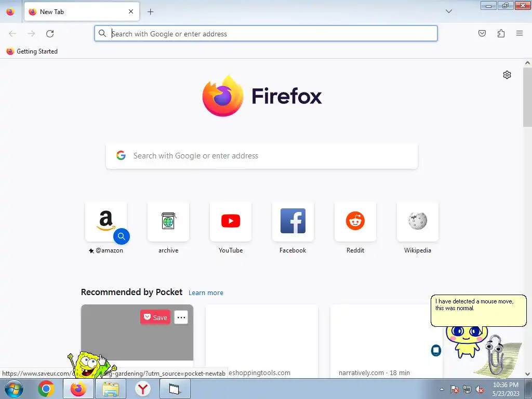Reload the current page
Screen dimensions: 532x399
tap(50, 34)
